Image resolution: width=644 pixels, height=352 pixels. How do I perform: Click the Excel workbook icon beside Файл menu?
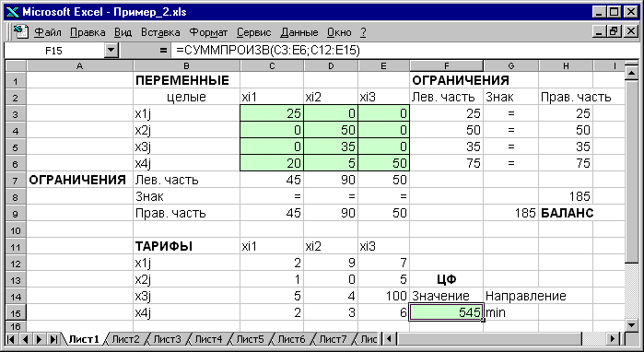click(19, 31)
